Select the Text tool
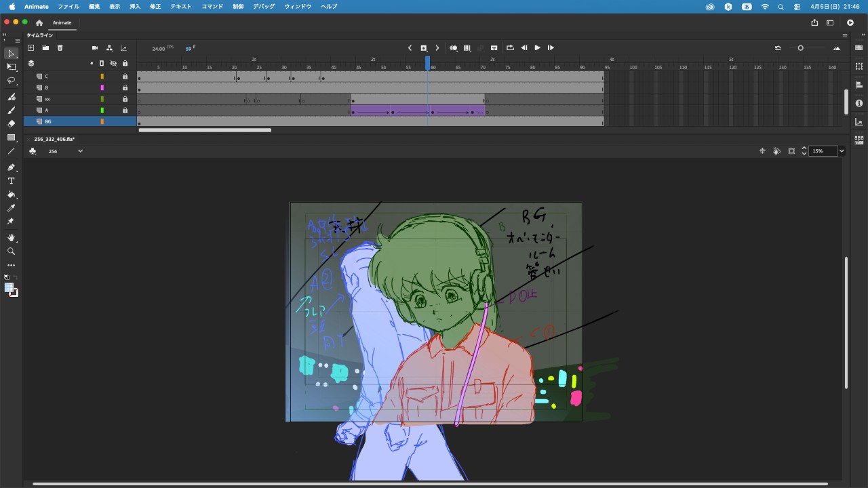The width and height of the screenshot is (868, 488). pyautogui.click(x=11, y=181)
